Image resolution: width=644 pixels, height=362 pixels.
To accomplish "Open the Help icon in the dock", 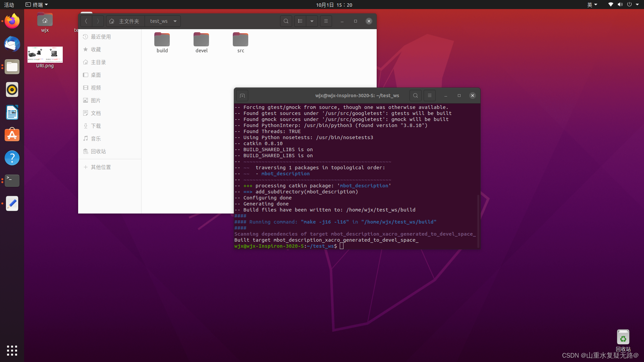I will pyautogui.click(x=12, y=158).
